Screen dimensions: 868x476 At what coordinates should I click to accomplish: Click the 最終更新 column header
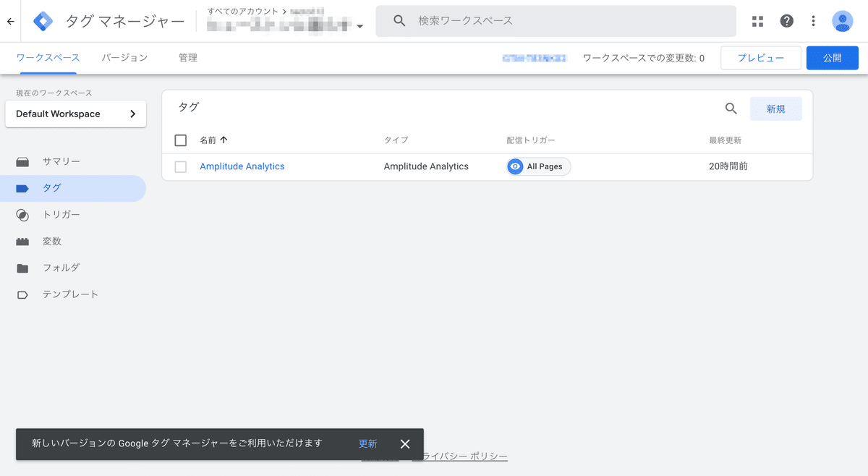pos(725,140)
